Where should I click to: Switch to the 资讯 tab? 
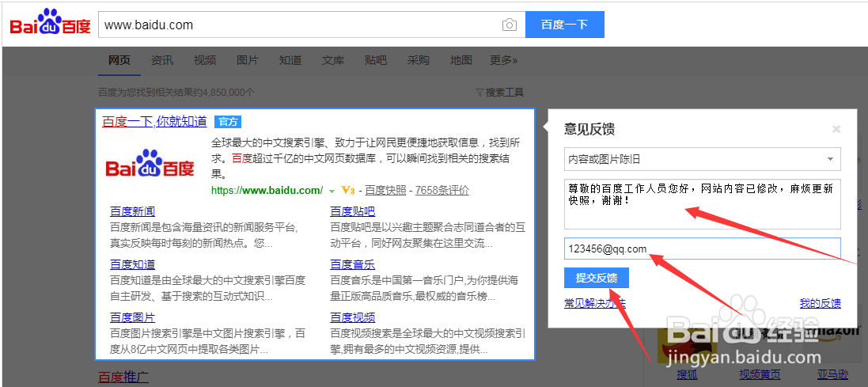point(161,60)
